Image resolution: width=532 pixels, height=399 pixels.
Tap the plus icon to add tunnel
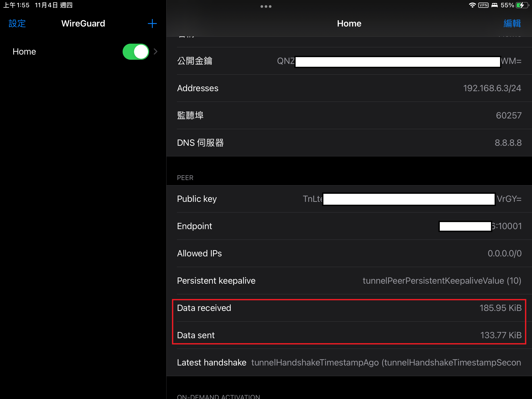pos(152,24)
